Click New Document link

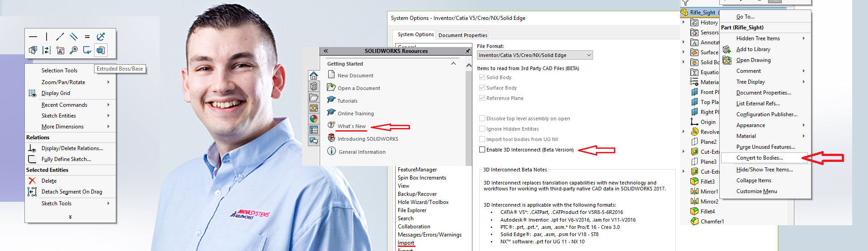[x=355, y=76]
